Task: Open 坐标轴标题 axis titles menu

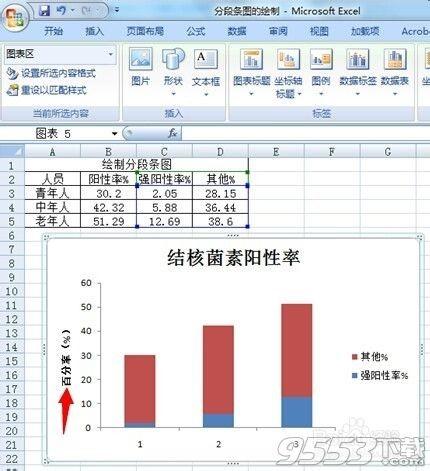Action: (x=288, y=74)
